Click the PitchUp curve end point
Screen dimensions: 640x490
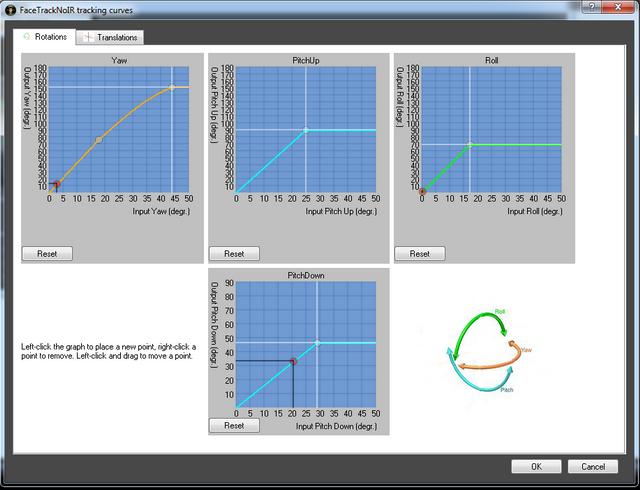coord(307,130)
